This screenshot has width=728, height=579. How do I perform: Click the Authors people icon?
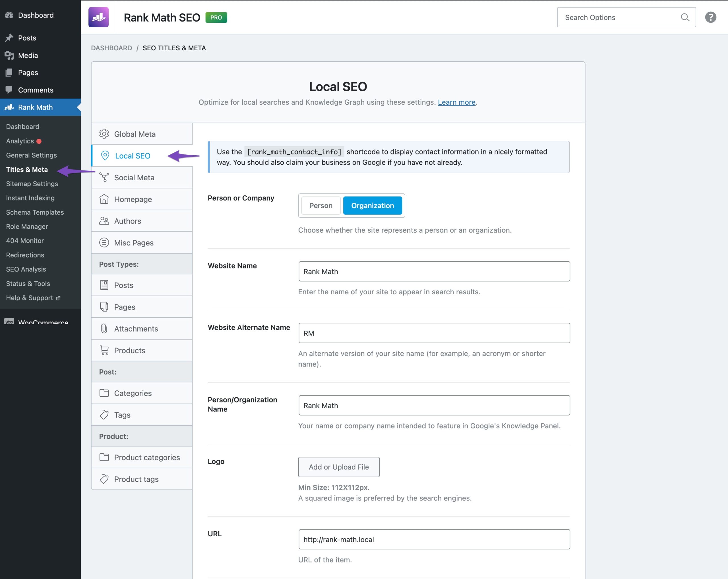pos(104,221)
